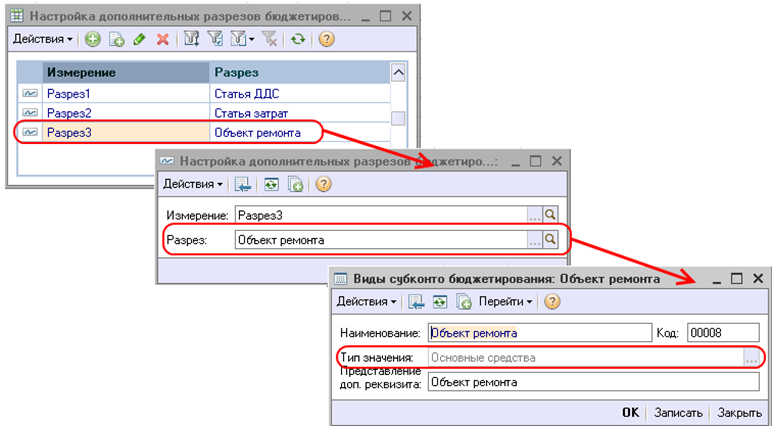Click the magnifier icon next to Измерение field
774x428 pixels.
[549, 215]
